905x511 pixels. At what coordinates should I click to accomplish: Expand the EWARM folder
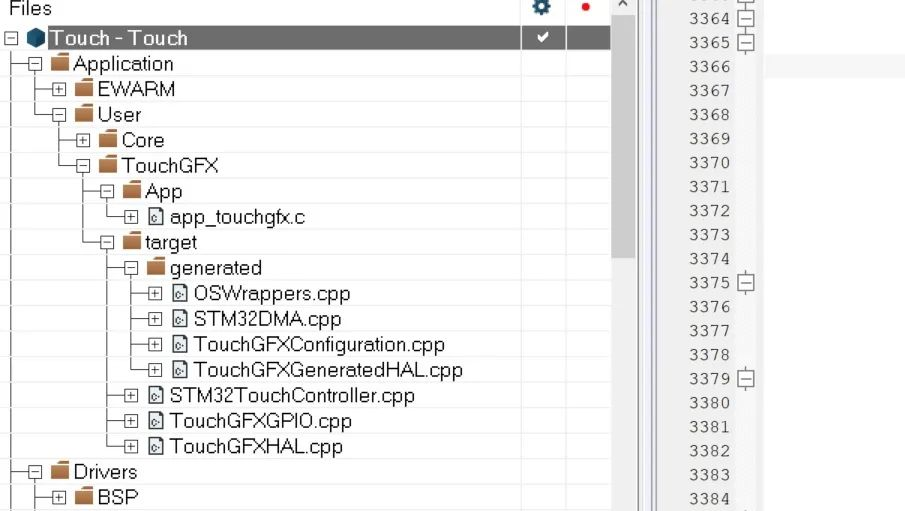pos(59,89)
